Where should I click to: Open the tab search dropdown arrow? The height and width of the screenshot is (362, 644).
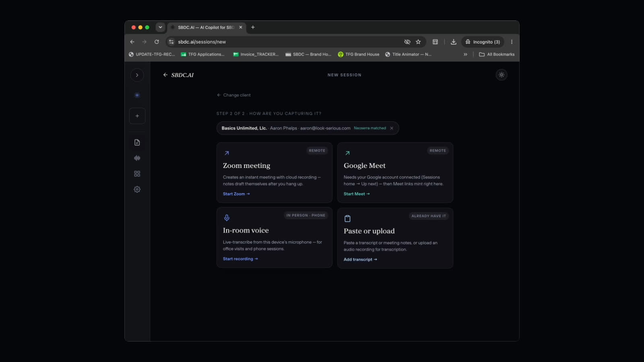pos(160,27)
